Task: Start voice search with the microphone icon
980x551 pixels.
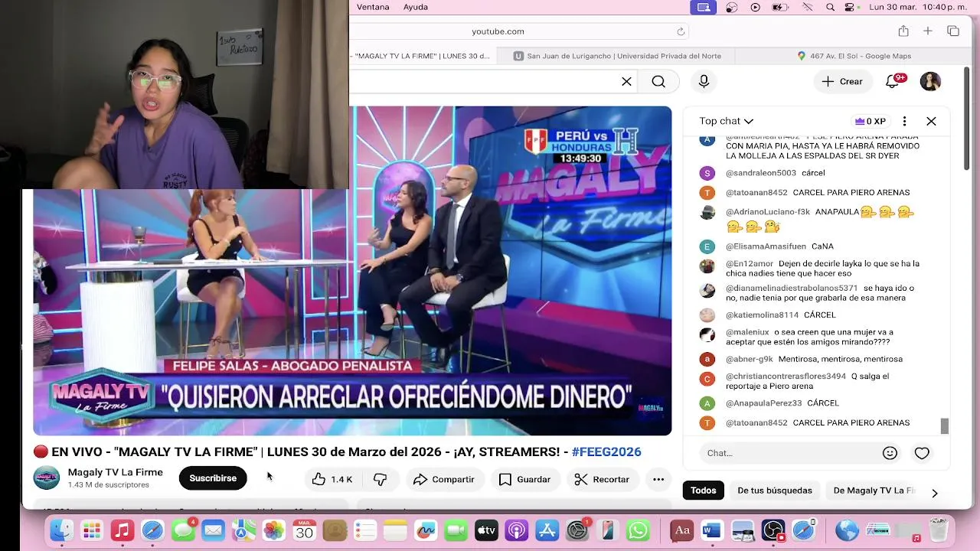Action: pos(704,82)
